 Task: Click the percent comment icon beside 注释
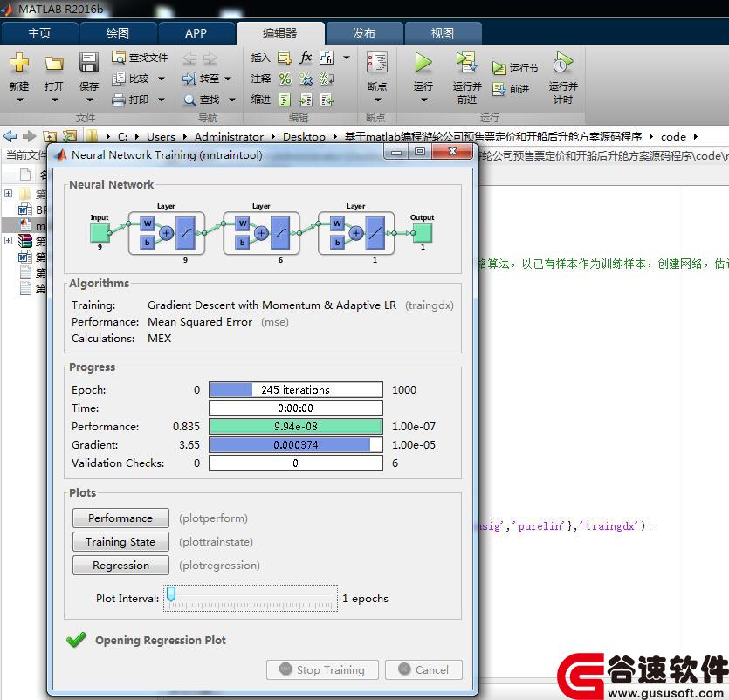click(285, 79)
